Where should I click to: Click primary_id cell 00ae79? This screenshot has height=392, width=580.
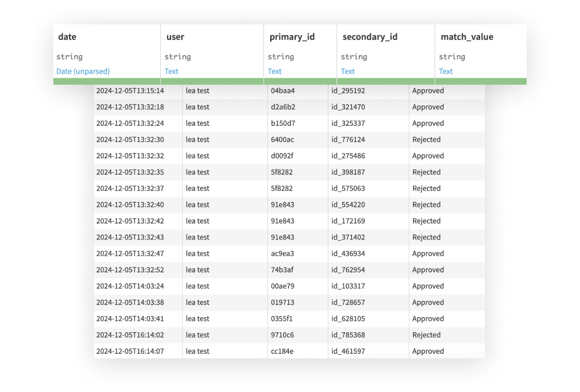click(282, 286)
